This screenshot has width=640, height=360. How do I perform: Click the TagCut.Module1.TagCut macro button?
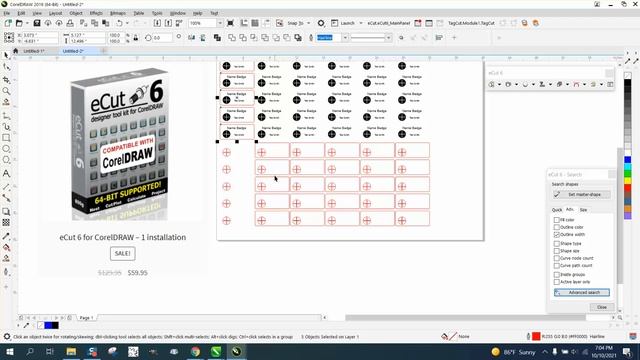point(471,23)
